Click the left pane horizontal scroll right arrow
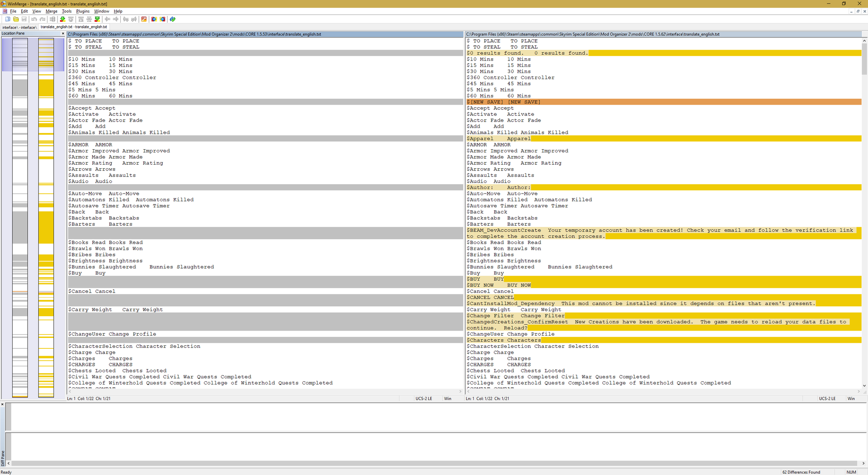868x475 pixels. tap(460, 392)
